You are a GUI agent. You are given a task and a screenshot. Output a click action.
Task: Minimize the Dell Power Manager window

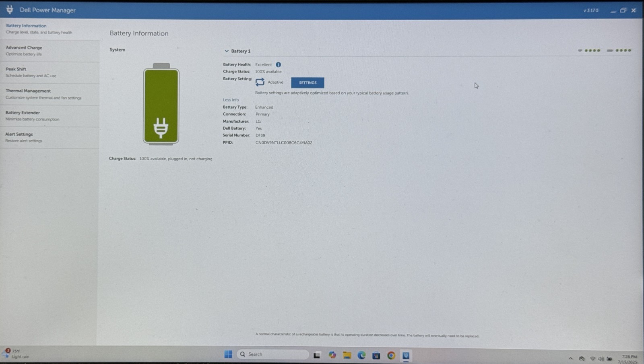[613, 11]
